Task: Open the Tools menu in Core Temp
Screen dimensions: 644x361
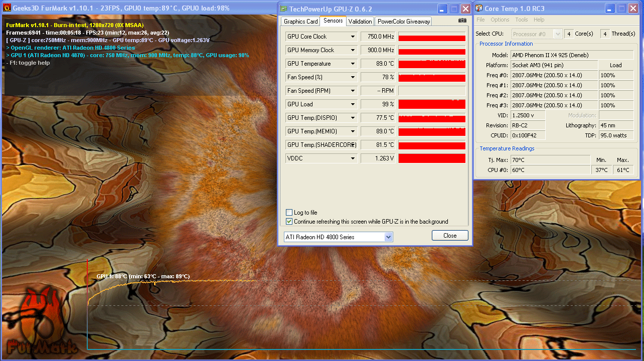Action: tap(522, 20)
